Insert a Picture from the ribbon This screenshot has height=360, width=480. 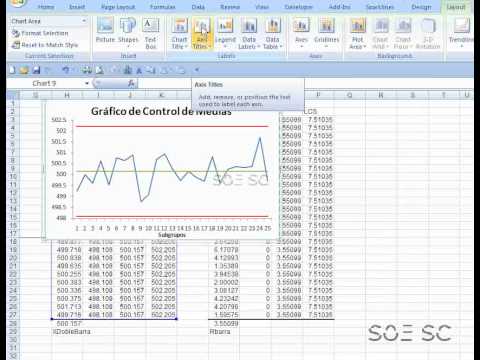(105, 31)
